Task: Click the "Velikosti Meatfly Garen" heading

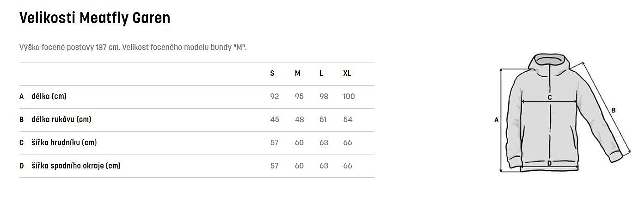Action: (95, 18)
